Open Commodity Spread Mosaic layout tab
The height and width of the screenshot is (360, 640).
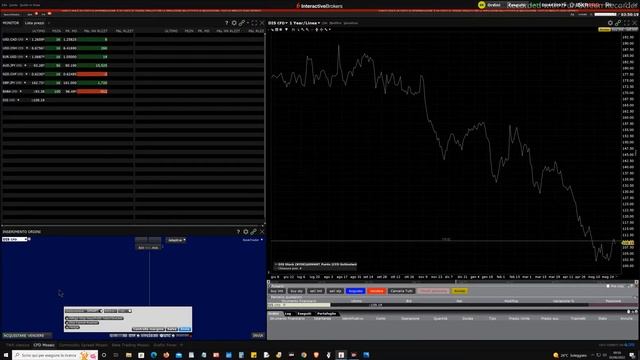pos(83,345)
